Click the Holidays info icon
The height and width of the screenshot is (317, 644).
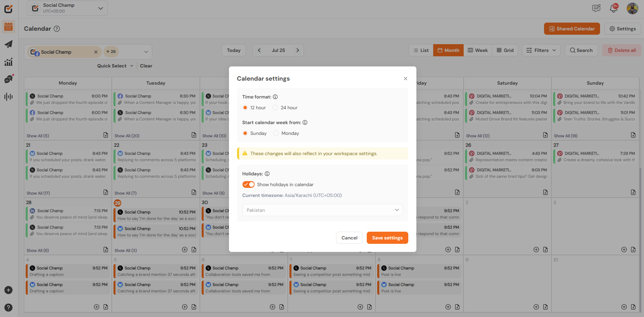coord(267,174)
